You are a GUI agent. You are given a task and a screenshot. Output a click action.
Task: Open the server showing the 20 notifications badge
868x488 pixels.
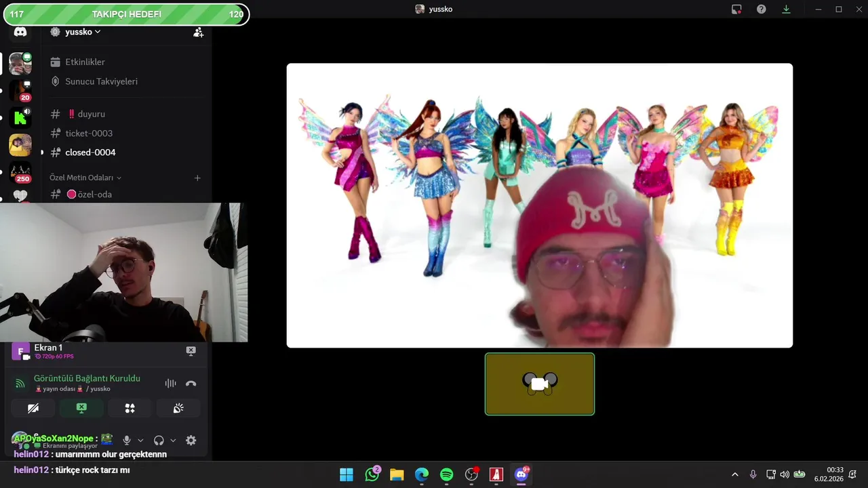(x=20, y=91)
